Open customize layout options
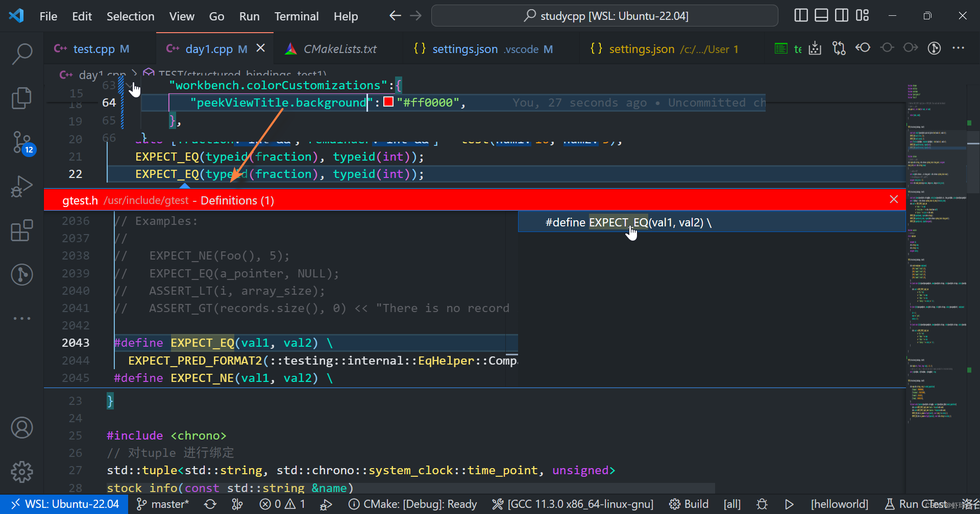The image size is (980, 514). (x=862, y=16)
